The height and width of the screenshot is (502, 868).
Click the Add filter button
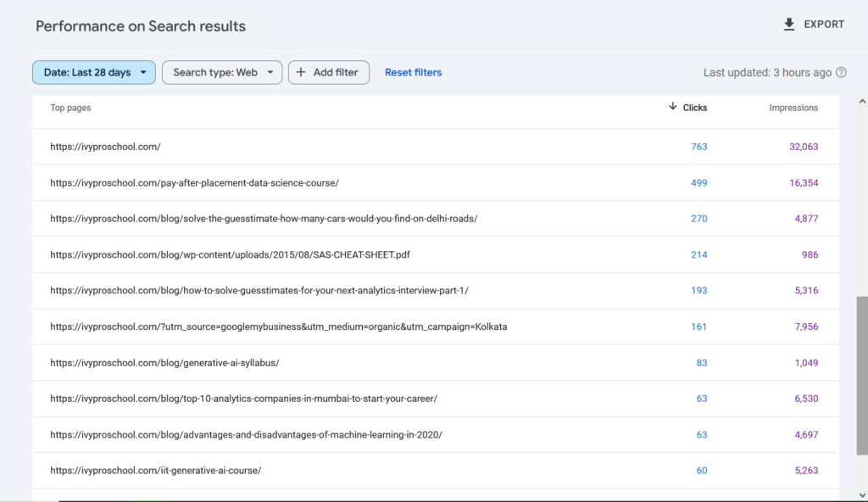point(328,72)
